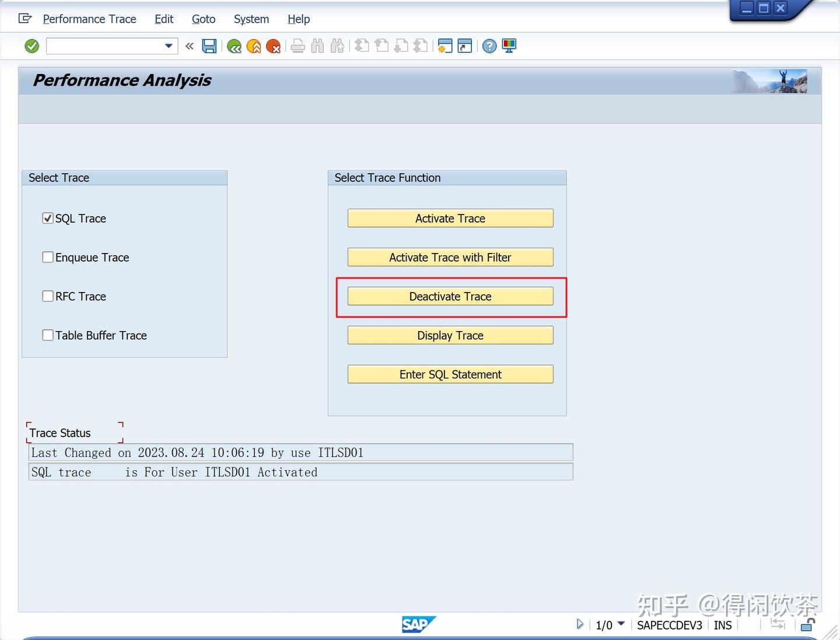Image resolution: width=840 pixels, height=640 pixels.
Task: Uncheck the SQL Trace checkbox
Action: (x=48, y=218)
